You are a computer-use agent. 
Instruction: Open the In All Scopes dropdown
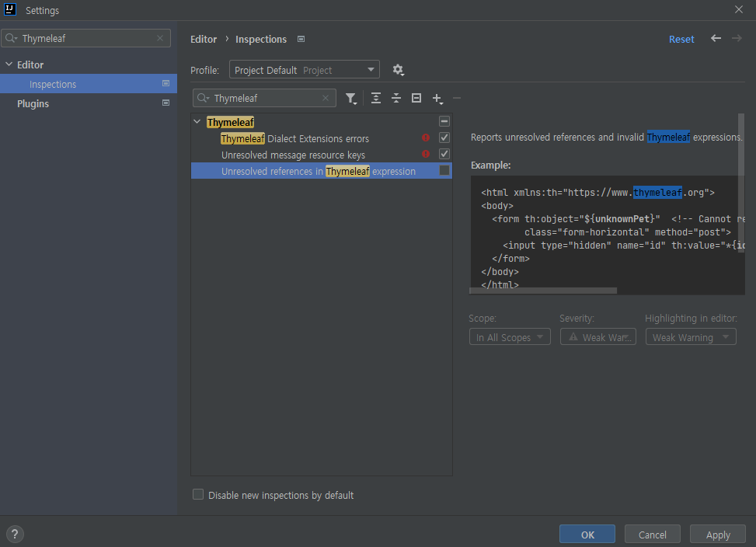(510, 337)
